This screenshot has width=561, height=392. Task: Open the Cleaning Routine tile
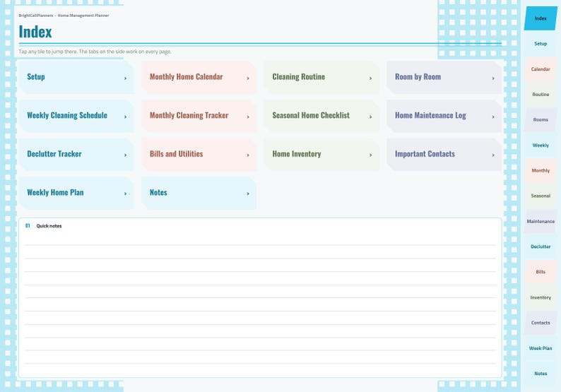(x=321, y=77)
